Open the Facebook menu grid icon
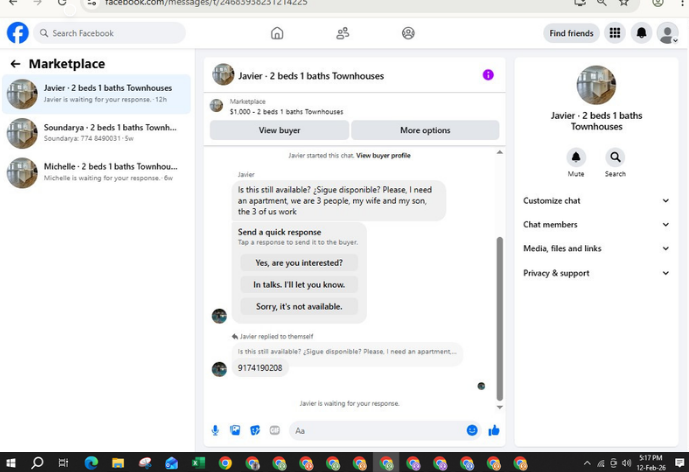689x472 pixels. (615, 33)
